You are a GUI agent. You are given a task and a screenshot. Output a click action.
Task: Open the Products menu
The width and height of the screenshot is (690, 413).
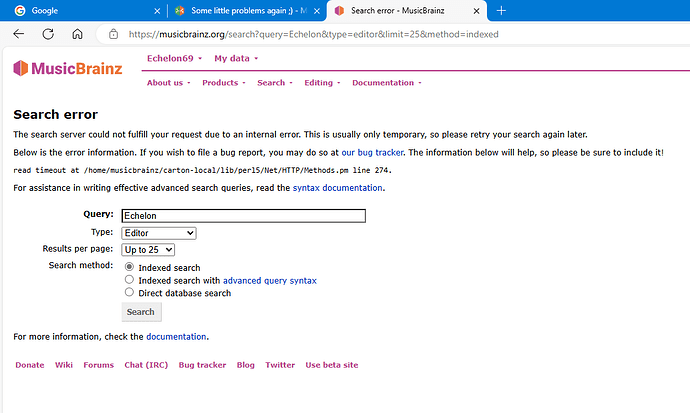(224, 83)
